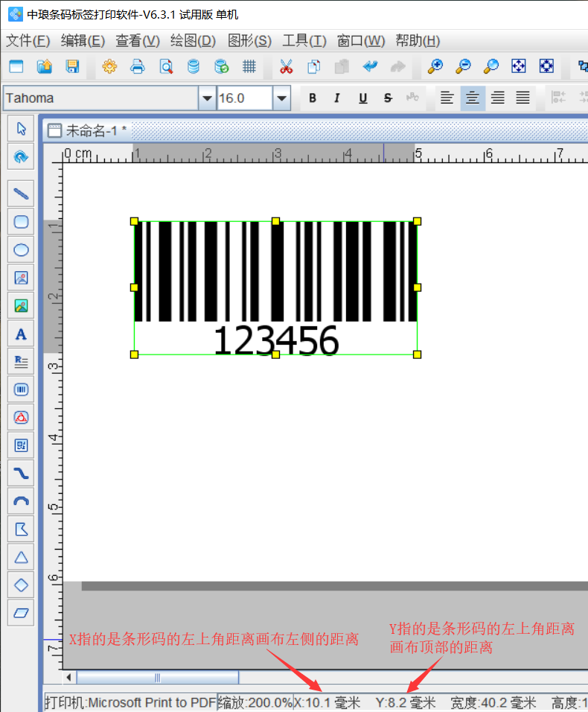
Task: Select the line drawing tool
Action: point(21,194)
